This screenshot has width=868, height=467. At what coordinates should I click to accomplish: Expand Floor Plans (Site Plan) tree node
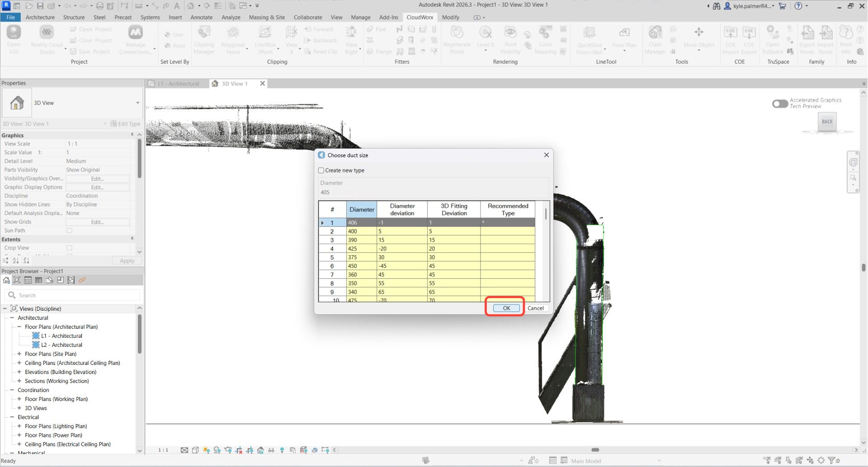[x=19, y=354]
